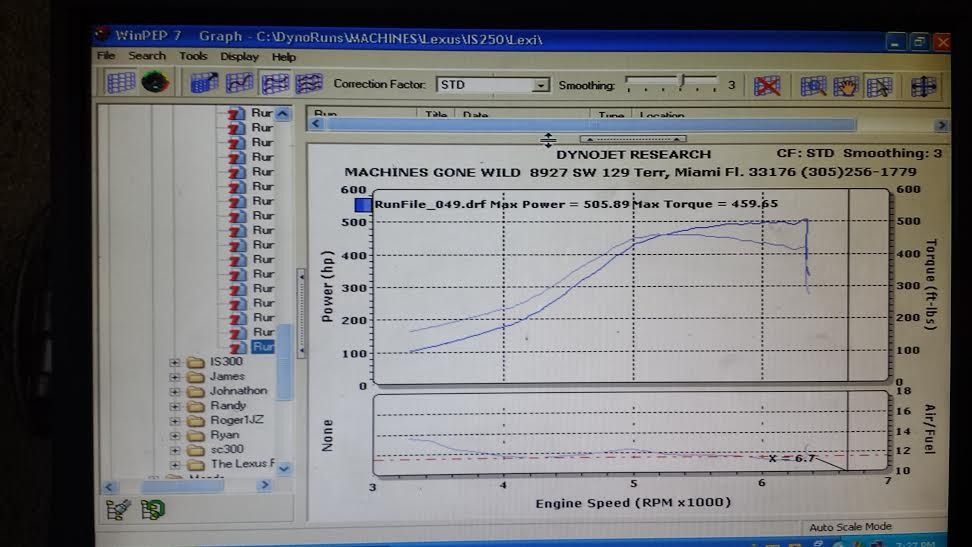
Task: Select the graph cursor pointer tool
Action: pyautogui.click(x=880, y=86)
